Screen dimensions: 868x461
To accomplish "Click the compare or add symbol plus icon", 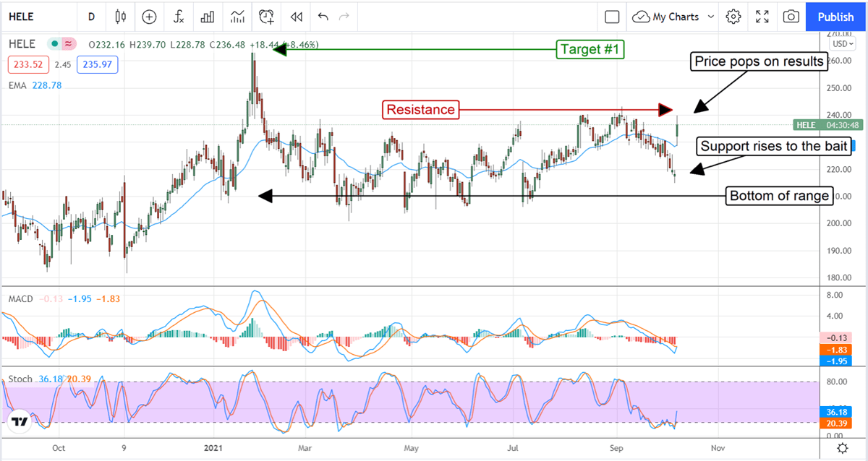I will [149, 16].
